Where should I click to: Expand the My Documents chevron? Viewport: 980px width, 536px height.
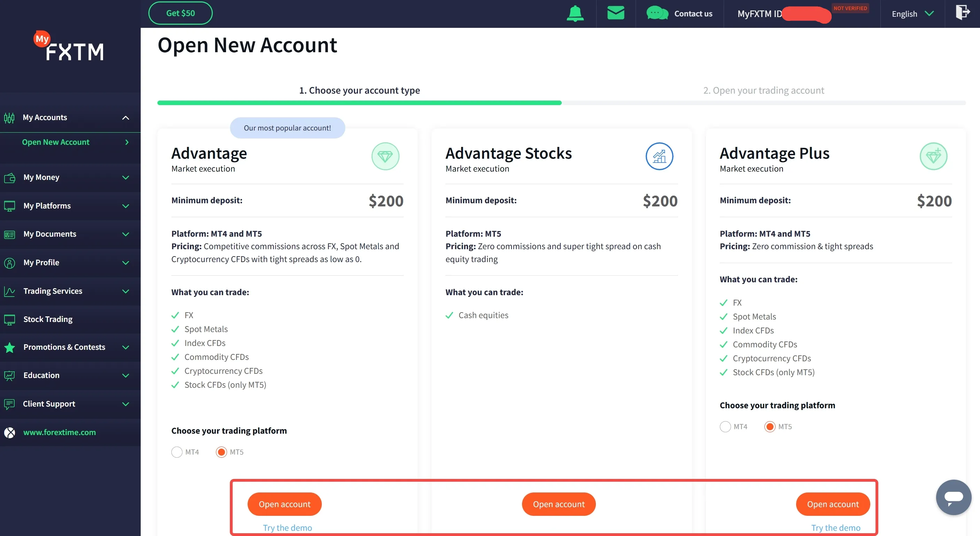[125, 235]
